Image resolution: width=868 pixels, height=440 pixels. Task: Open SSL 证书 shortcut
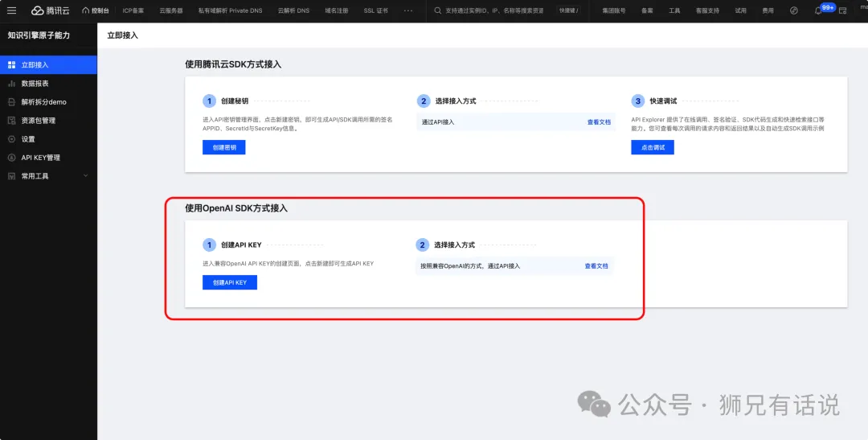376,10
